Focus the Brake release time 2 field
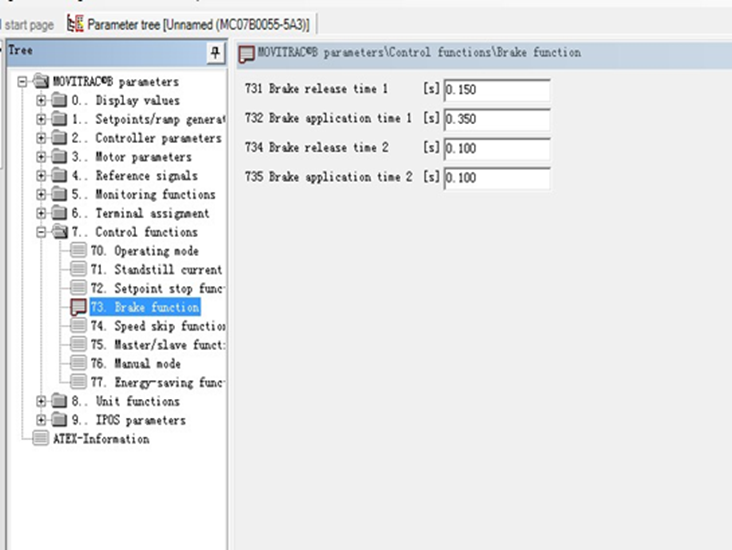The width and height of the screenshot is (732, 550). click(x=496, y=148)
